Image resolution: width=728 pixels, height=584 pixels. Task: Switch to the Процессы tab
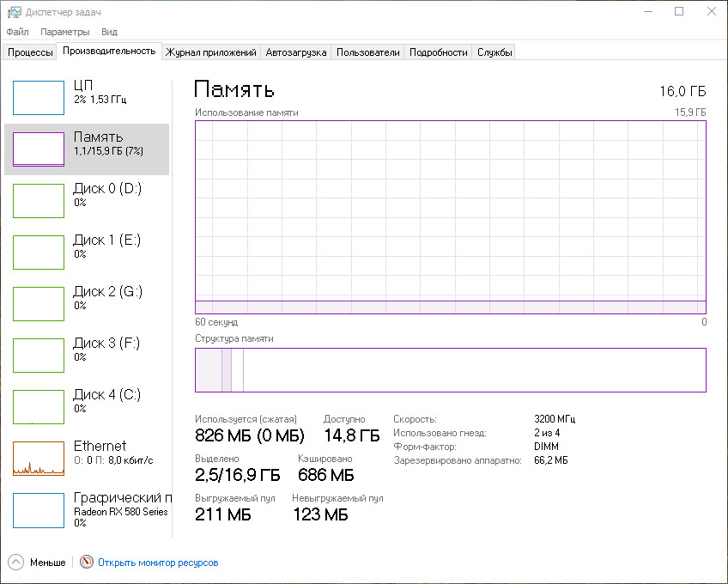click(x=30, y=52)
